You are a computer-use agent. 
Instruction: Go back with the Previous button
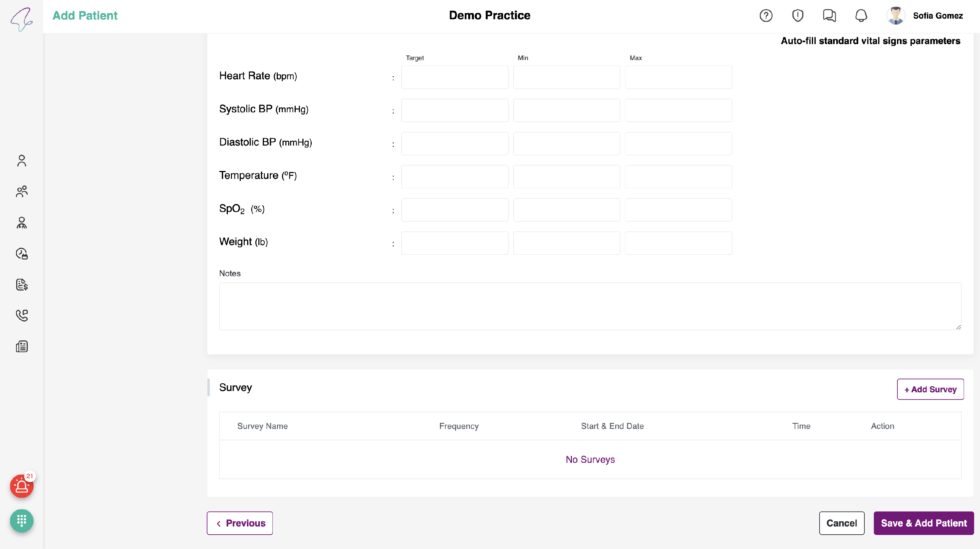[x=240, y=523]
